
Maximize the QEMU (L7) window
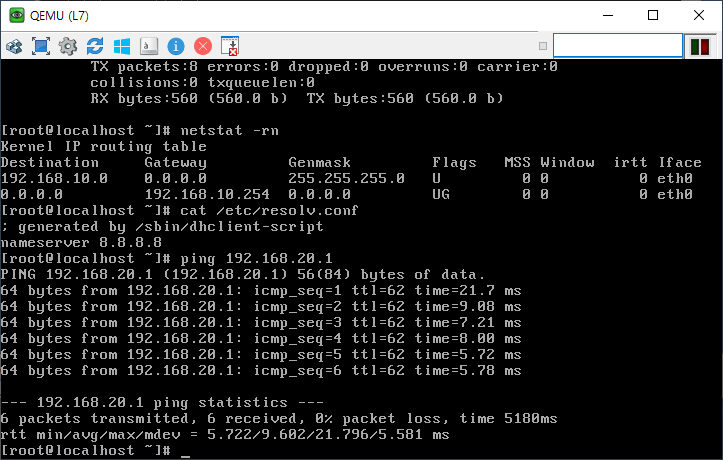(x=653, y=15)
